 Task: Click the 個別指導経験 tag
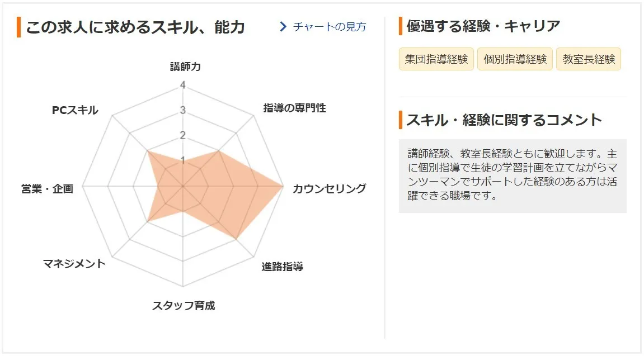[515, 59]
